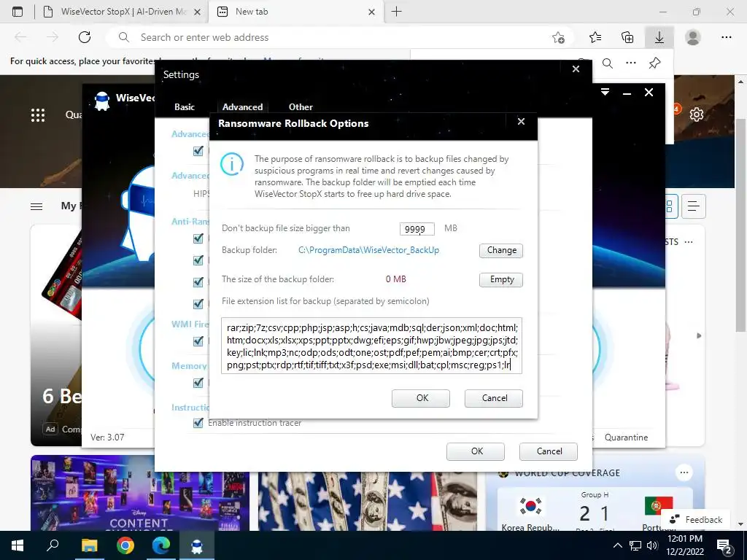Image resolution: width=747 pixels, height=560 pixels.
Task: Open more options in downloads panel
Action: [631, 63]
